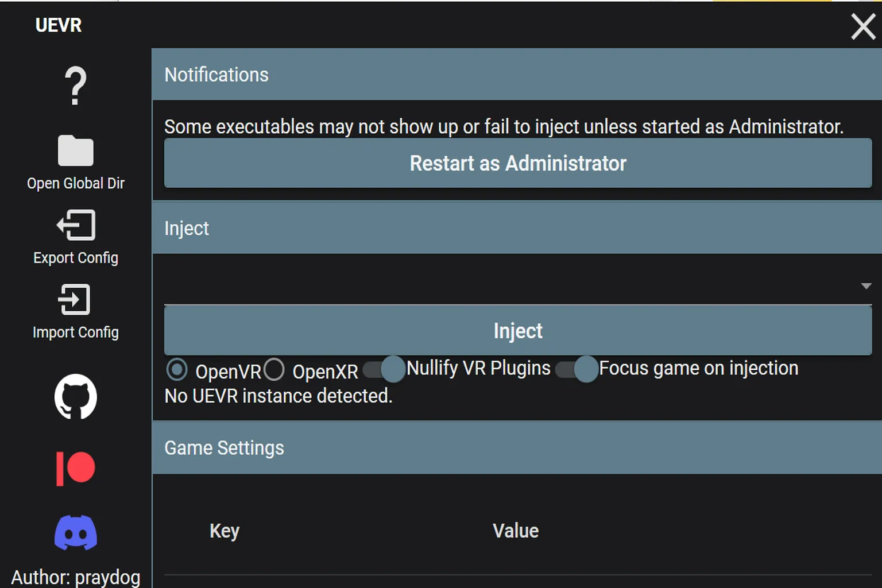Screen dimensions: 882x588
Task: Click the Export Config icon
Action: tap(75, 225)
